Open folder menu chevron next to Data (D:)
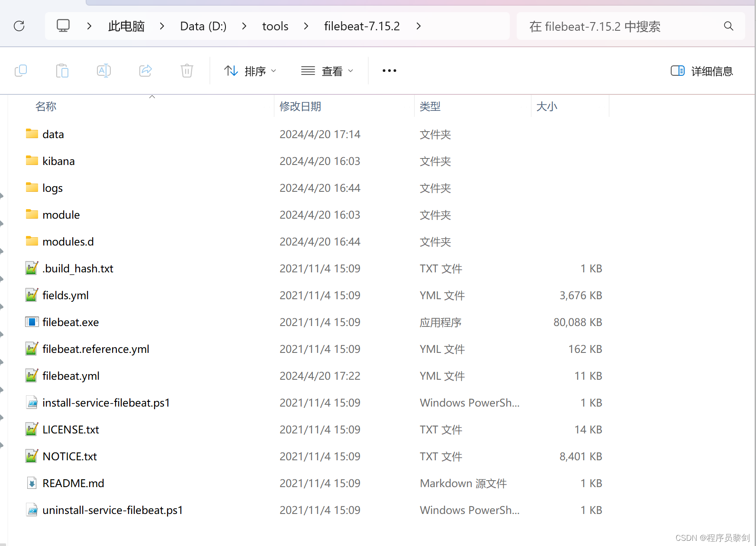The width and height of the screenshot is (756, 546). point(244,26)
